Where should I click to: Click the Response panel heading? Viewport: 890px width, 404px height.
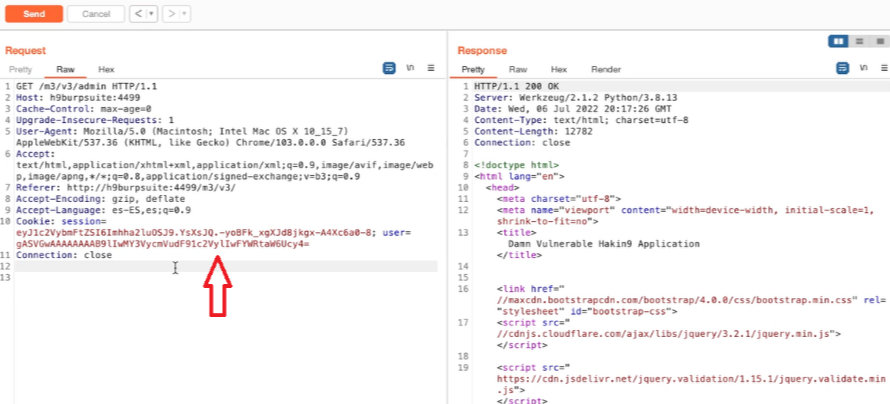click(482, 50)
